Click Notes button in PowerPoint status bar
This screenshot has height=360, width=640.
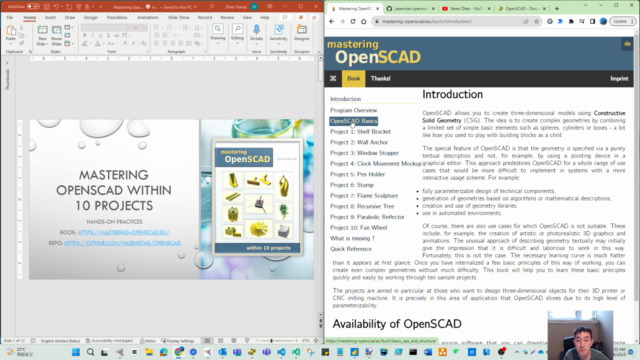[x=148, y=340]
